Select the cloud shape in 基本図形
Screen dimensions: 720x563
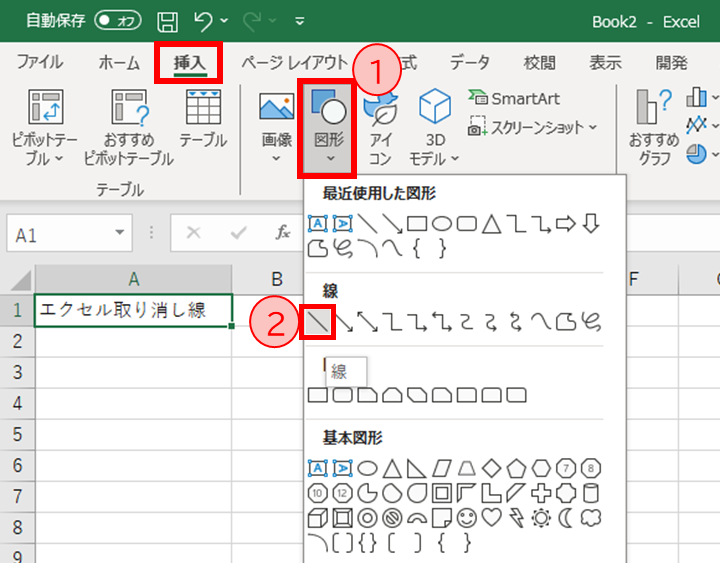(591, 518)
